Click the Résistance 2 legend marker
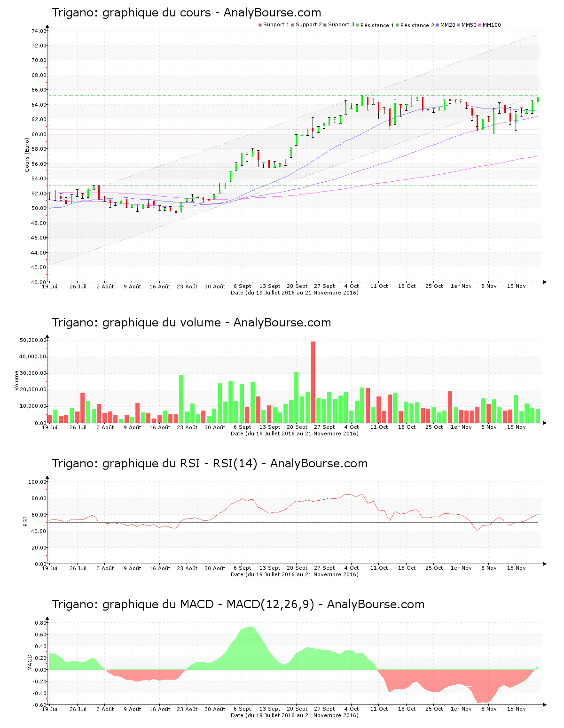Viewport: 564px width, 728px height. (x=397, y=25)
